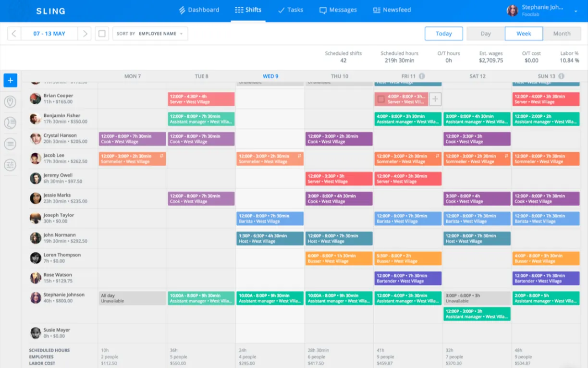This screenshot has width=588, height=368.
Task: Open the locations pin icon in the sidebar
Action: [10, 102]
